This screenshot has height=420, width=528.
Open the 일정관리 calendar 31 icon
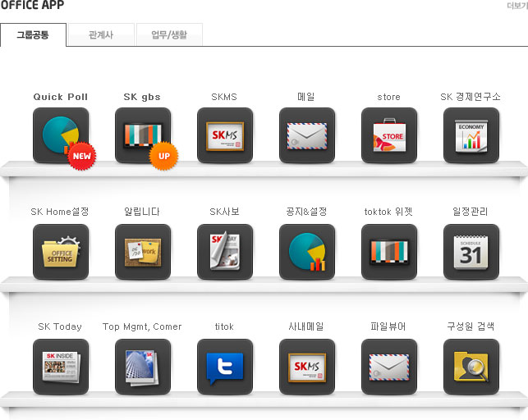click(x=471, y=252)
